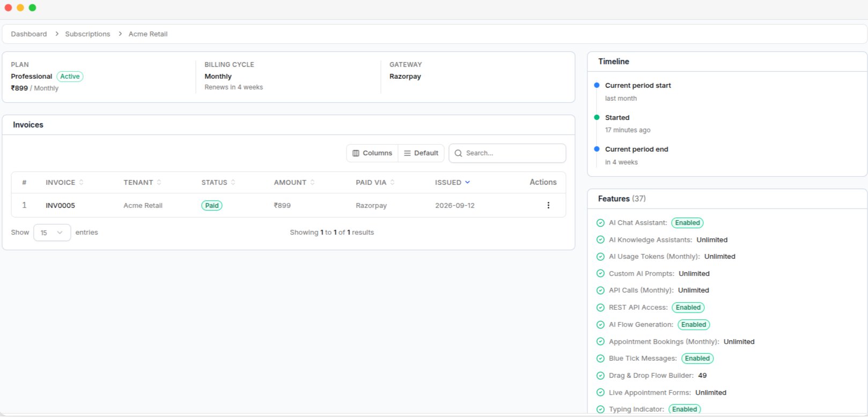Image resolution: width=868 pixels, height=417 pixels.
Task: Click the Columns layout icon button
Action: pyautogui.click(x=372, y=153)
